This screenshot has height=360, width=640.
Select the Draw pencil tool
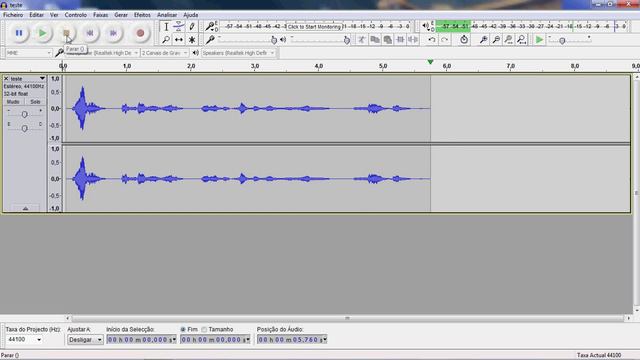[x=192, y=27]
